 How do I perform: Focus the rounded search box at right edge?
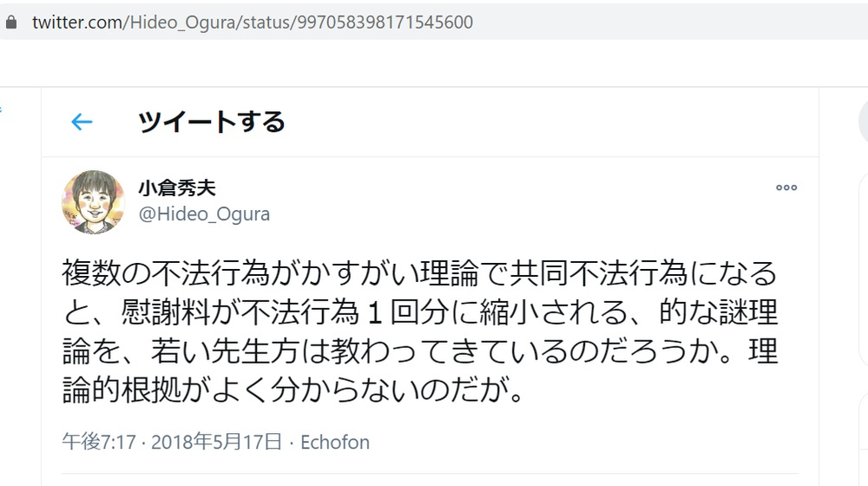point(863,121)
